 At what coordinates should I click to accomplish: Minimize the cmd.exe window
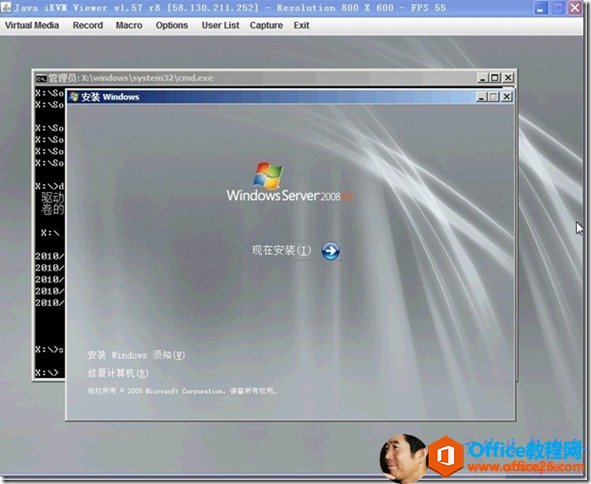(482, 78)
